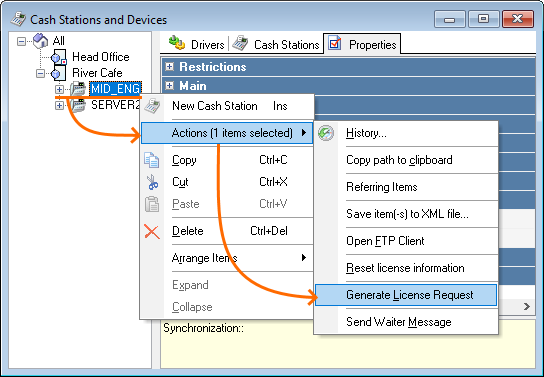This screenshot has width=544, height=377.
Task: Click the Head Office node icon
Action: (x=59, y=57)
